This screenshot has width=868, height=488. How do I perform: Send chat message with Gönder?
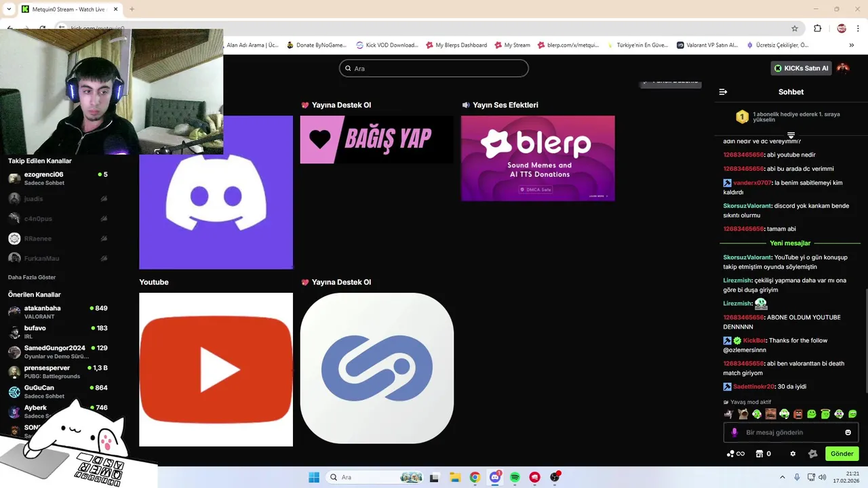pos(842,454)
